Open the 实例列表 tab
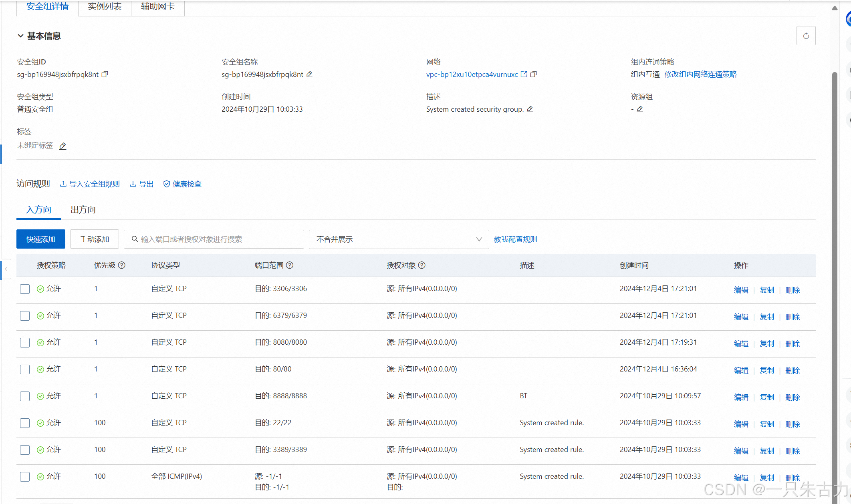The height and width of the screenshot is (504, 851). 105,7
